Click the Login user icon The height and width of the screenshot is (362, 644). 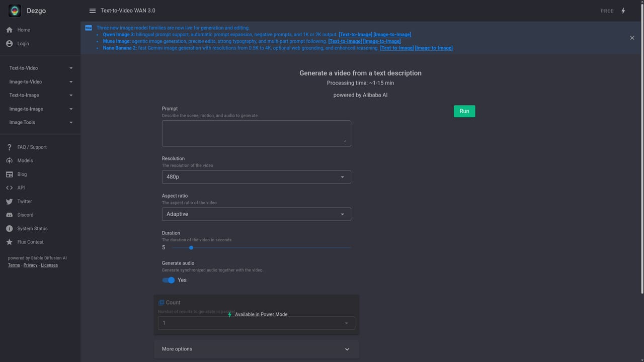(x=9, y=44)
